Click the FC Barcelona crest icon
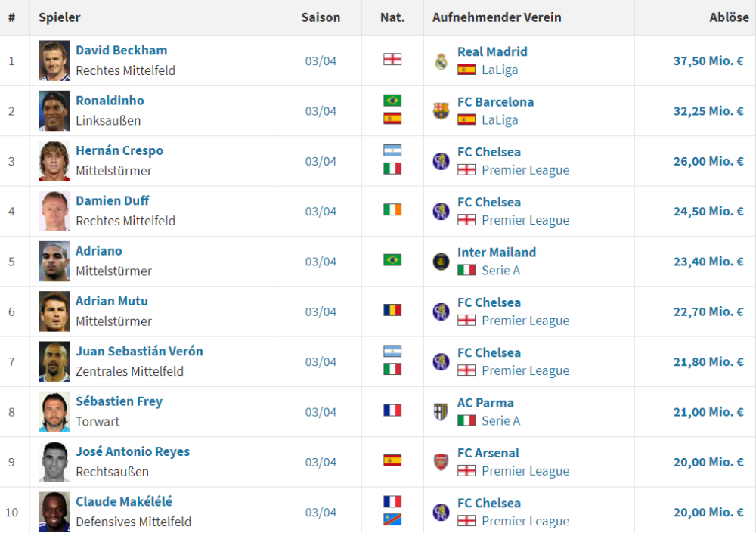 coord(442,111)
